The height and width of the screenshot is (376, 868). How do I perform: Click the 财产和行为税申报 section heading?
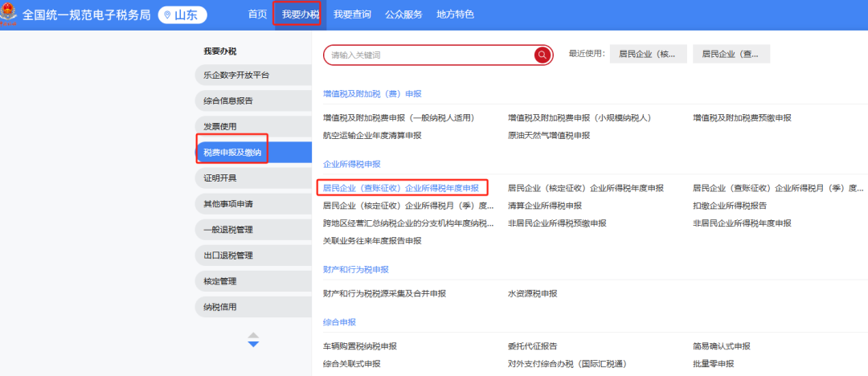coord(357,270)
